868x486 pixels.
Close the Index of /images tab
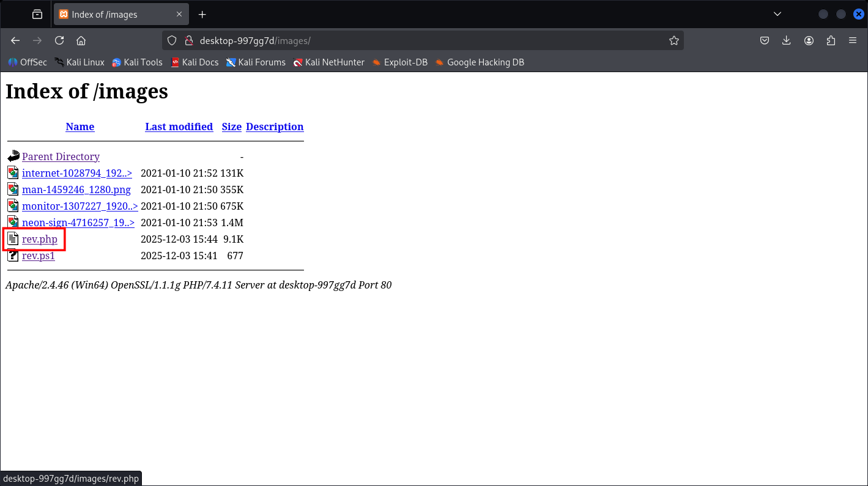pyautogui.click(x=179, y=14)
